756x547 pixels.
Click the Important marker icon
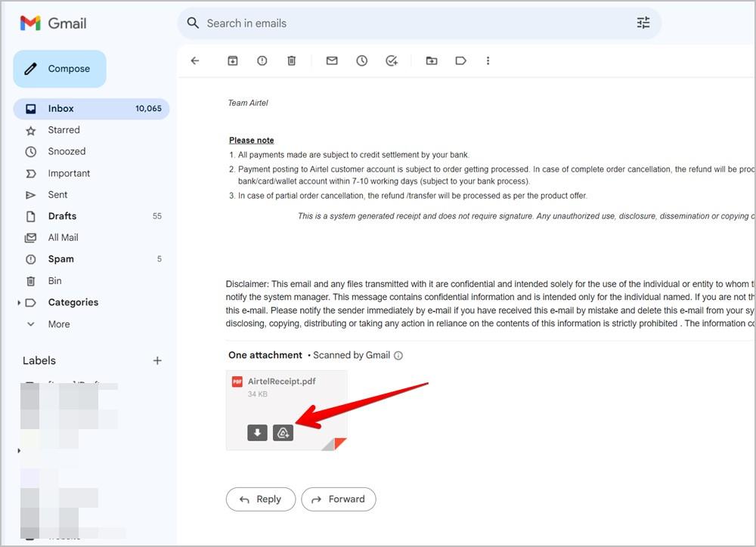point(30,174)
